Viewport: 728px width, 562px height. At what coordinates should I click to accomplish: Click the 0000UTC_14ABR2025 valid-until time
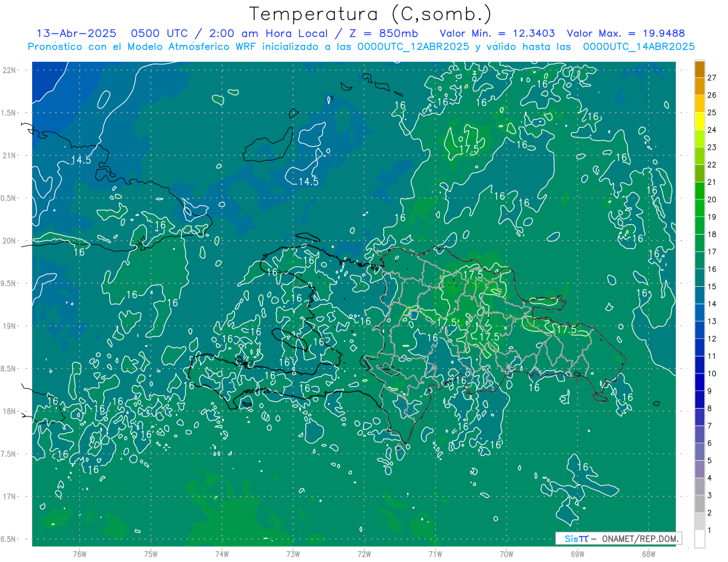click(x=639, y=46)
